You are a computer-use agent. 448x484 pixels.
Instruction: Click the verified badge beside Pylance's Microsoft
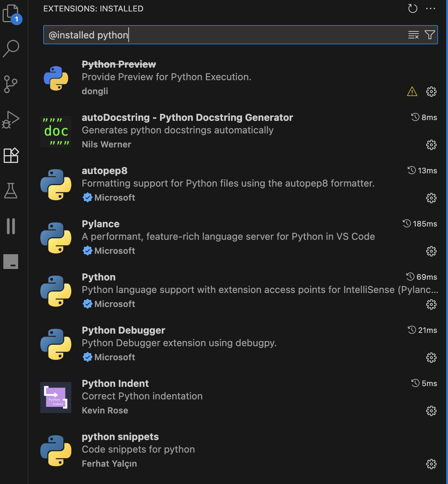88,251
